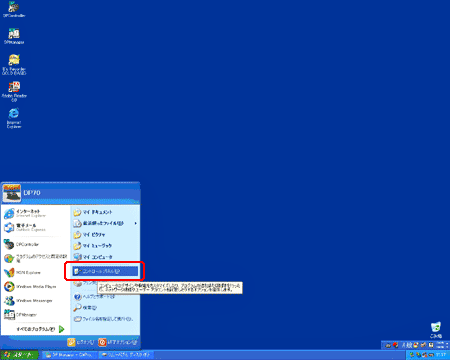Open Control Panel in Start menu
450x360 pixels.
[x=105, y=271]
